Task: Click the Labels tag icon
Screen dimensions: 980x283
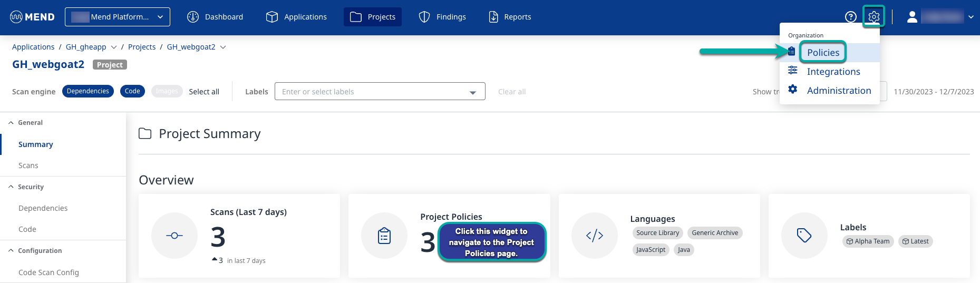Action: coord(804,236)
